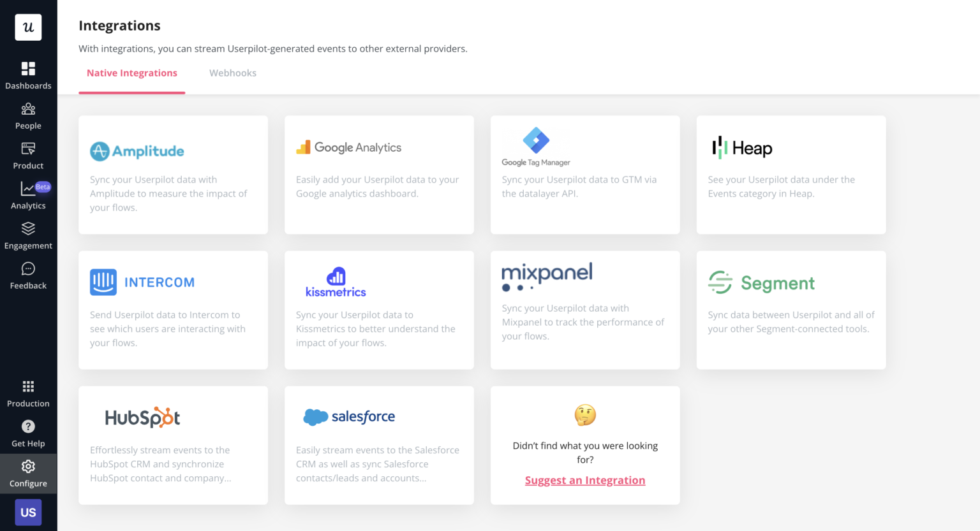The width and height of the screenshot is (980, 531).
Task: Open the Google Analytics integration
Action: [x=379, y=175]
